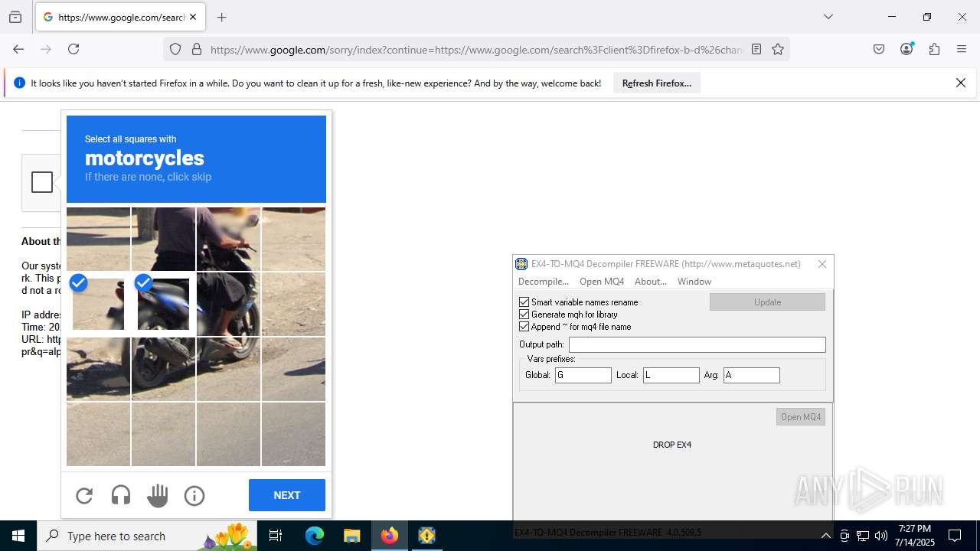Toggle Smart variable names rename checkbox

[524, 302]
